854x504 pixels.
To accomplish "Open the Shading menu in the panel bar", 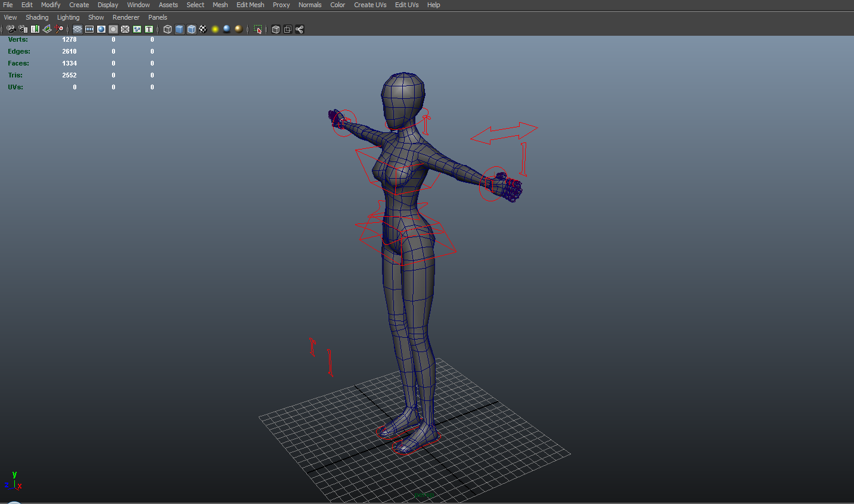I will [x=37, y=17].
